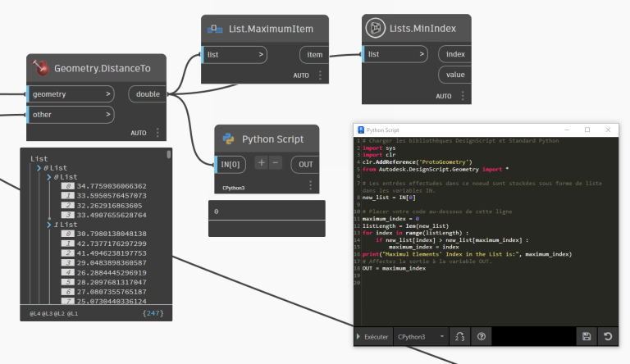This screenshot has height=364, width=630.
Task: Collapse the nested 0 List sublist
Action: [x=49, y=177]
